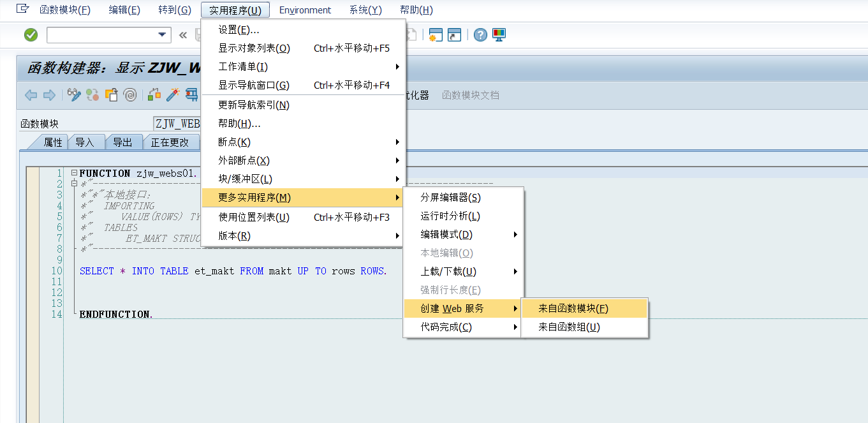Collapse comment block fold marker on line 2
This screenshot has width=868, height=423.
click(75, 184)
